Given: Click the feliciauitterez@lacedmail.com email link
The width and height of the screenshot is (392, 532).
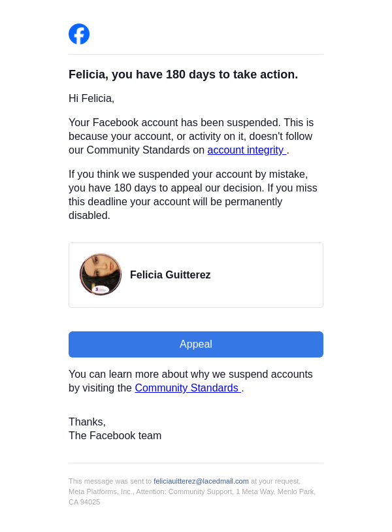Looking at the screenshot, I should tap(201, 481).
